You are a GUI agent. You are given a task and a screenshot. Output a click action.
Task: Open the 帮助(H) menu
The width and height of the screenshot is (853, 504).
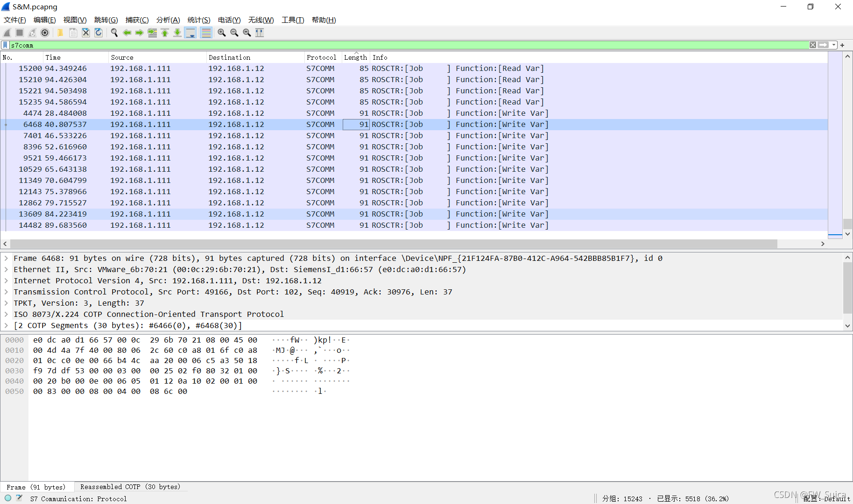tap(324, 20)
